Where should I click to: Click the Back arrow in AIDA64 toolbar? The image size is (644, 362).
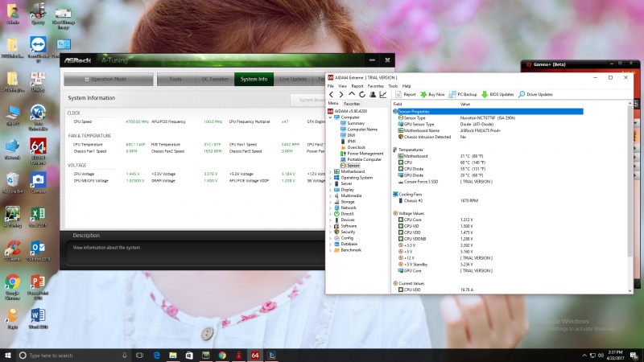pyautogui.click(x=331, y=94)
